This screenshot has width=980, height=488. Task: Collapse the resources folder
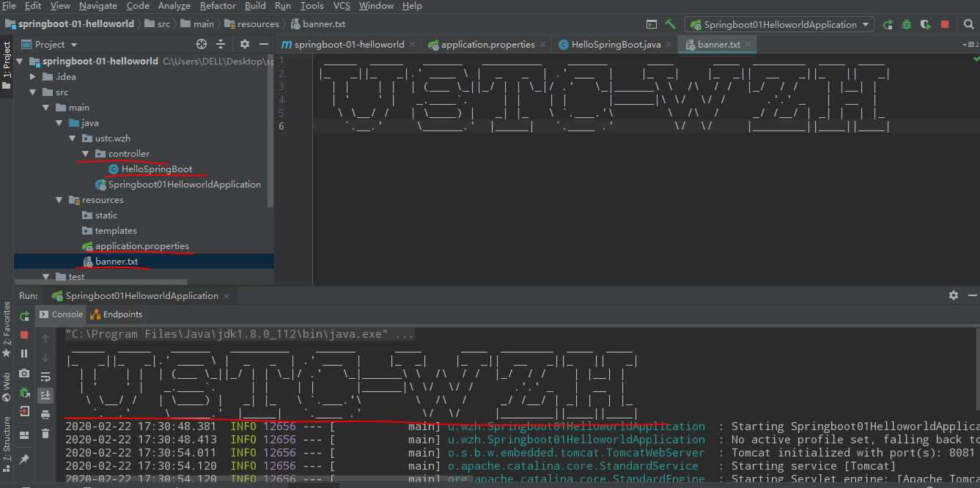59,200
